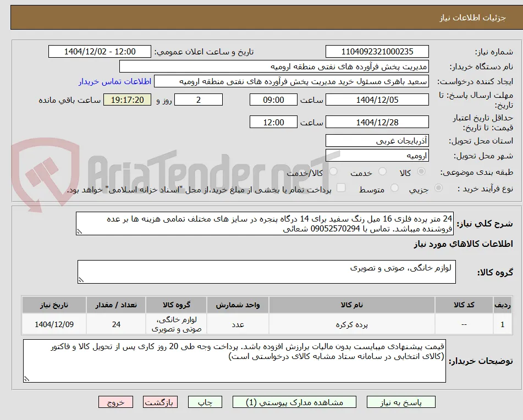Click the validity hour field 12:00
The width and height of the screenshot is (523, 420).
coord(273,122)
